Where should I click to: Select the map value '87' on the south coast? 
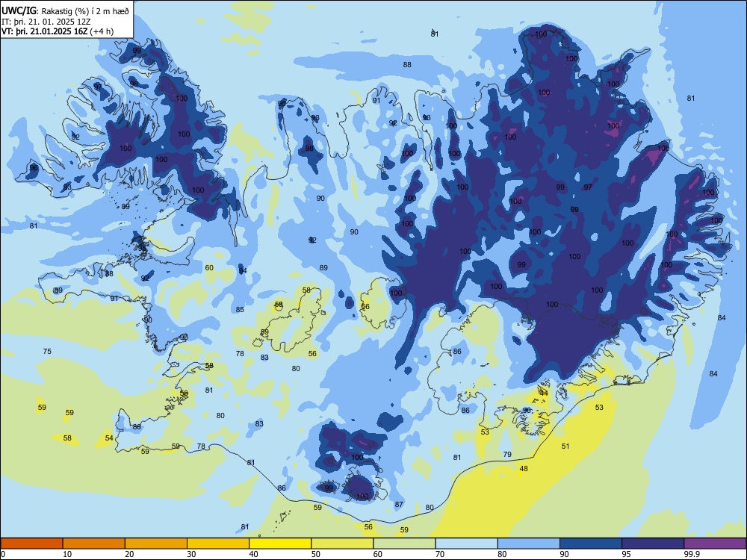pyautogui.click(x=399, y=504)
